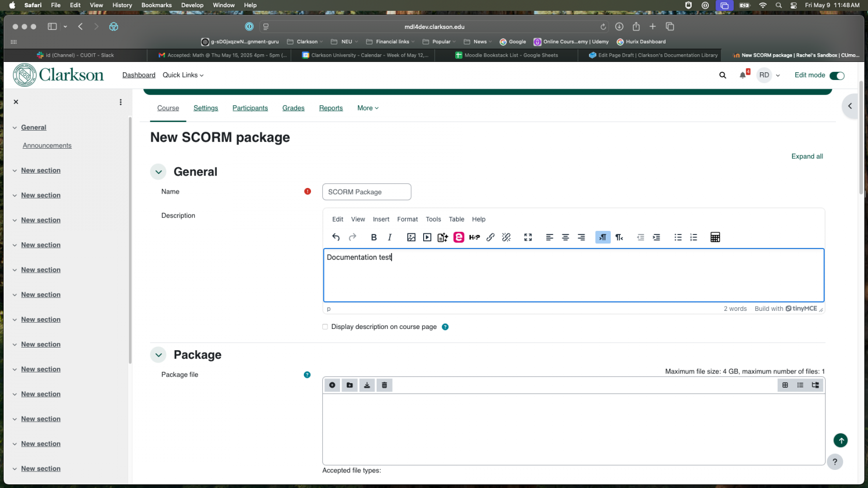The height and width of the screenshot is (488, 868).
Task: Collapse General section in course index
Action: [14, 128]
